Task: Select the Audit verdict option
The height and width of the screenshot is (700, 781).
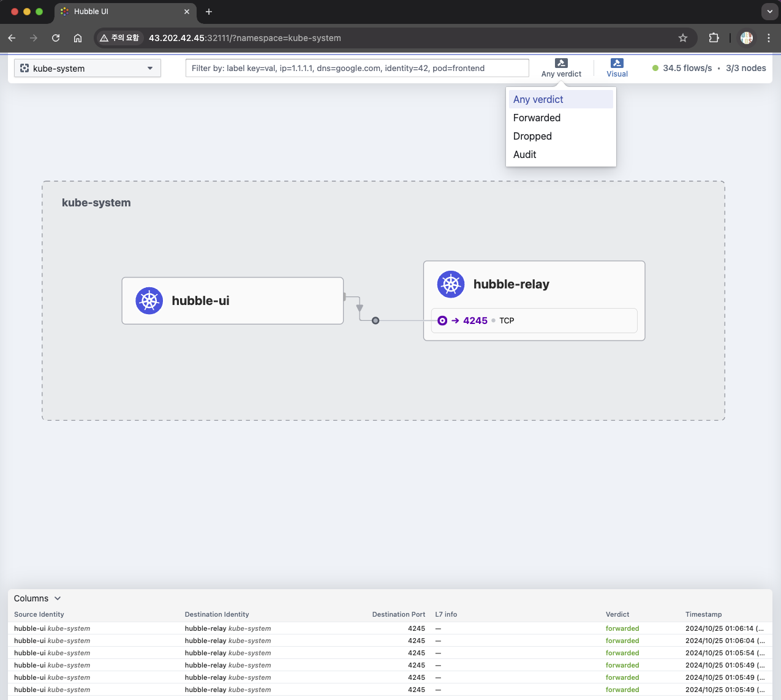Action: click(561, 154)
